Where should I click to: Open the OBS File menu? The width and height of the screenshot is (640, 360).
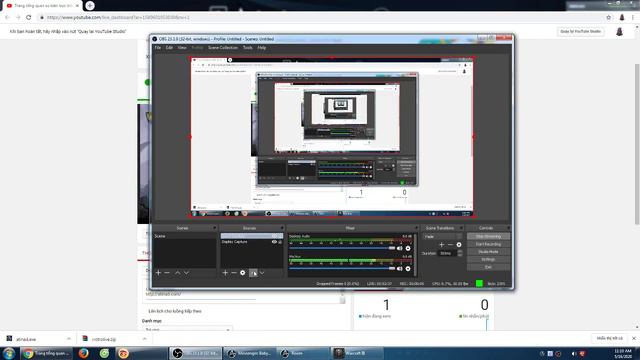158,48
